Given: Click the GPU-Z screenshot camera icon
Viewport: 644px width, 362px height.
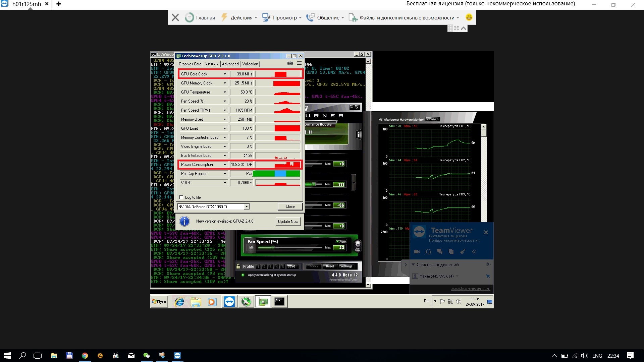Looking at the screenshot, I should (290, 63).
